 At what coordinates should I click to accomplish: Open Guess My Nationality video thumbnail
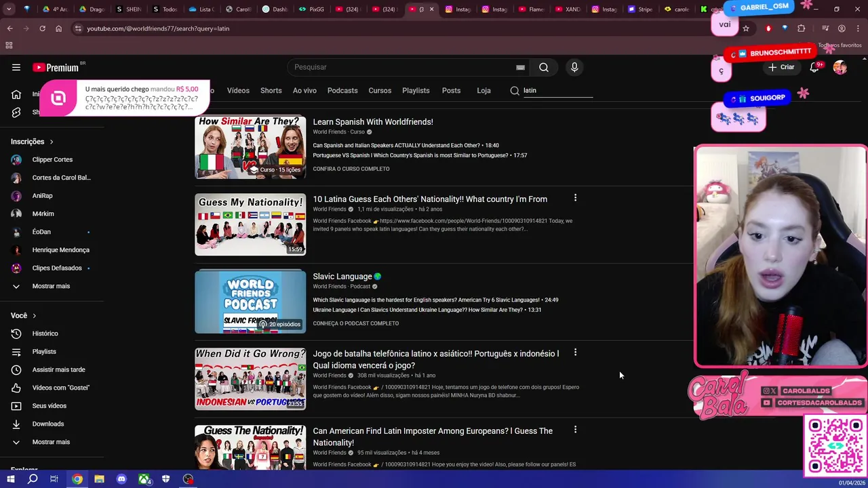(250, 224)
